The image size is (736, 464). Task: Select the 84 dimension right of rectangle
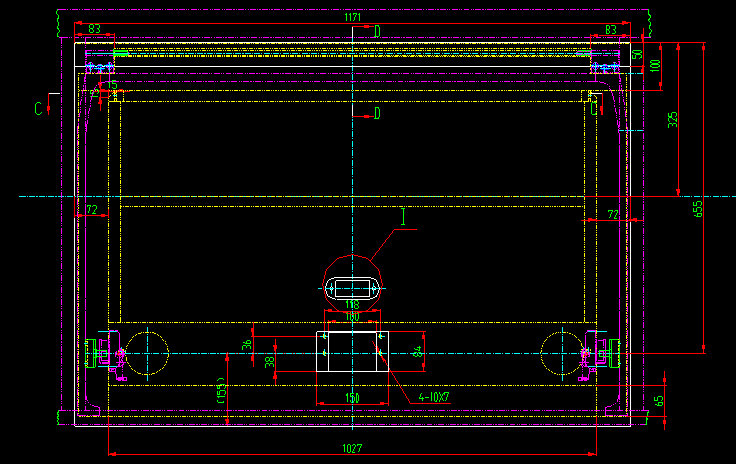pyautogui.click(x=416, y=351)
